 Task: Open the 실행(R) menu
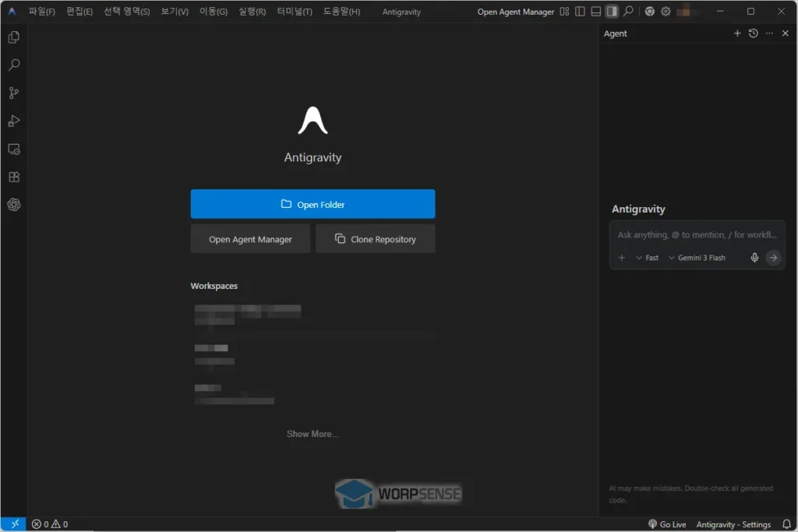[x=252, y=11]
